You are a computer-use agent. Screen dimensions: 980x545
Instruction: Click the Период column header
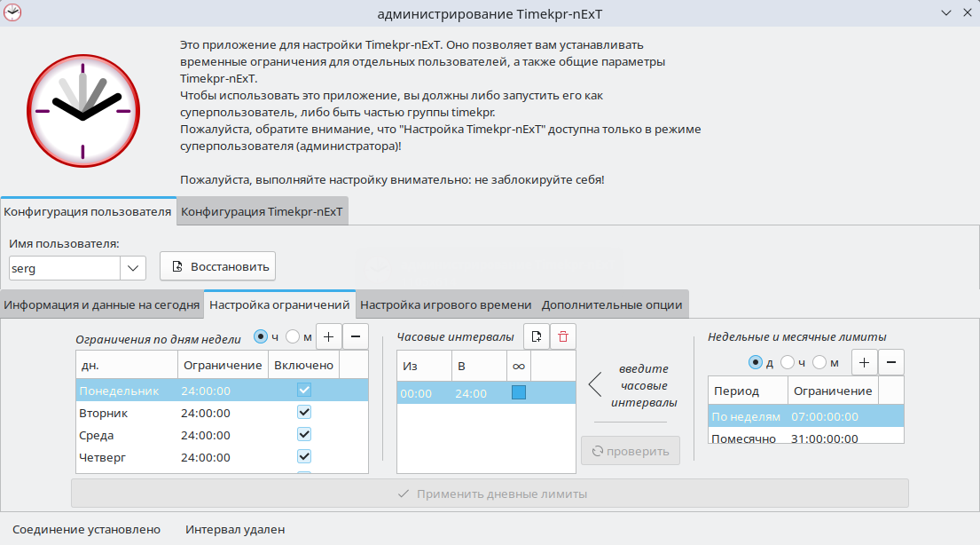[x=749, y=391]
